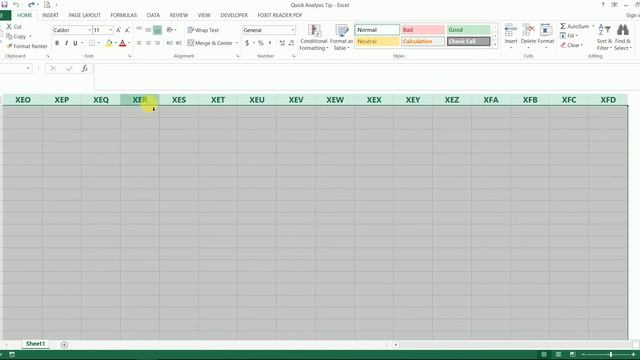This screenshot has width=640, height=360.
Task: Switch to PAGE LAYOUT tab
Action: (x=84, y=15)
